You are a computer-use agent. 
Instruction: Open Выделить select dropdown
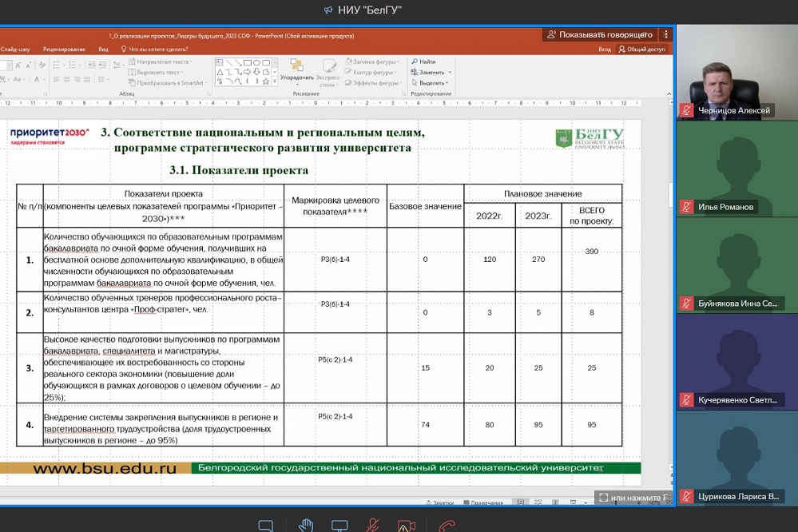click(x=430, y=83)
